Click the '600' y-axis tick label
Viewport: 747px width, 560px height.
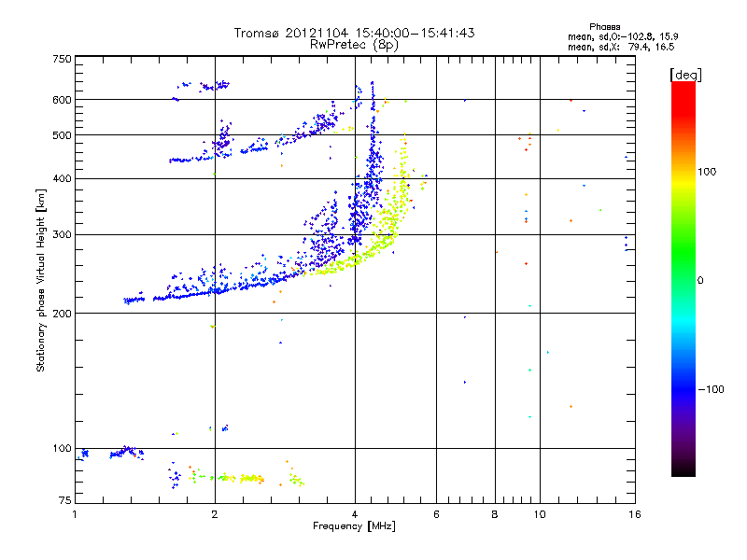[62, 100]
